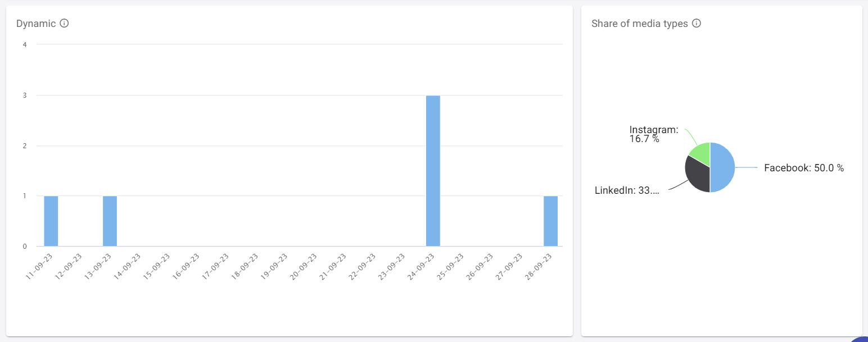
Task: Click the Share of media types title
Action: (639, 24)
